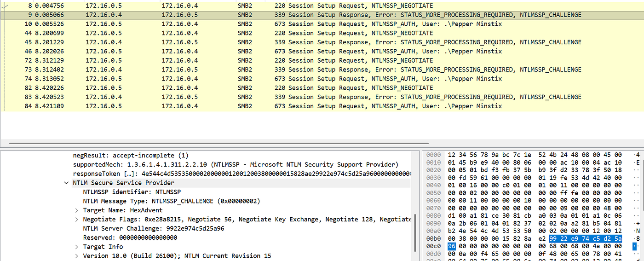Viewport: 644px width, 261px height.
Task: Select packet 44 Session Setup Request row
Action: click(x=322, y=33)
